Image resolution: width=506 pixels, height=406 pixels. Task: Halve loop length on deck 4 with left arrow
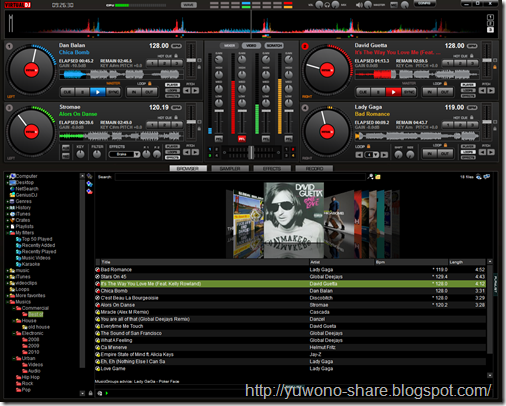point(359,155)
